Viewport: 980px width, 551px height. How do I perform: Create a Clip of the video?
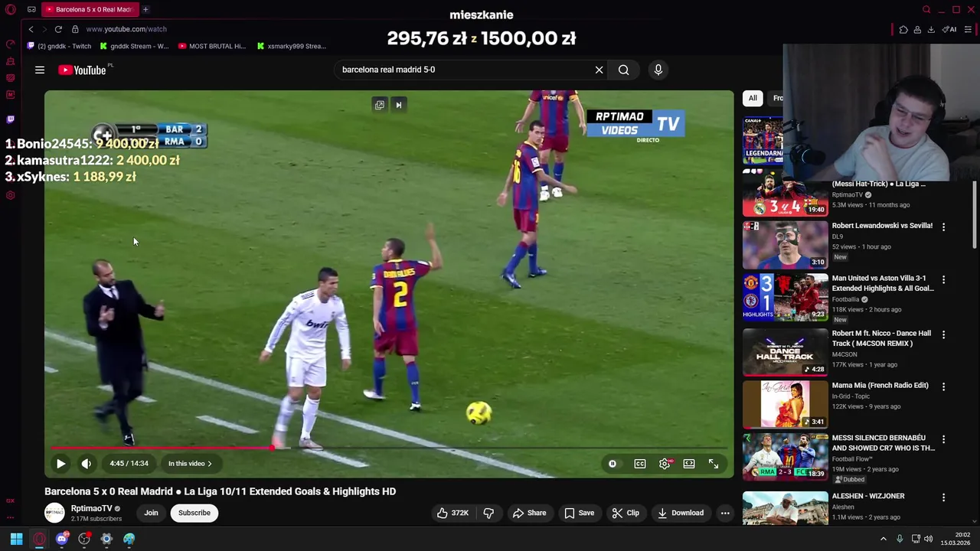(626, 513)
